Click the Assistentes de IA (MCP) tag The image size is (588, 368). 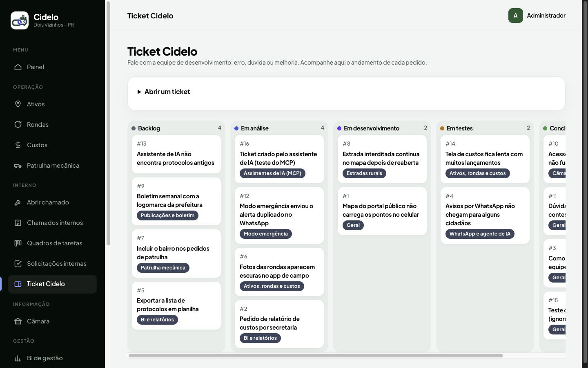point(272,173)
